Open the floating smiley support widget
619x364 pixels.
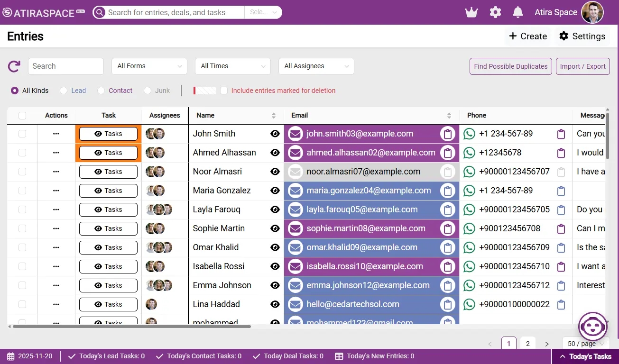click(x=592, y=327)
